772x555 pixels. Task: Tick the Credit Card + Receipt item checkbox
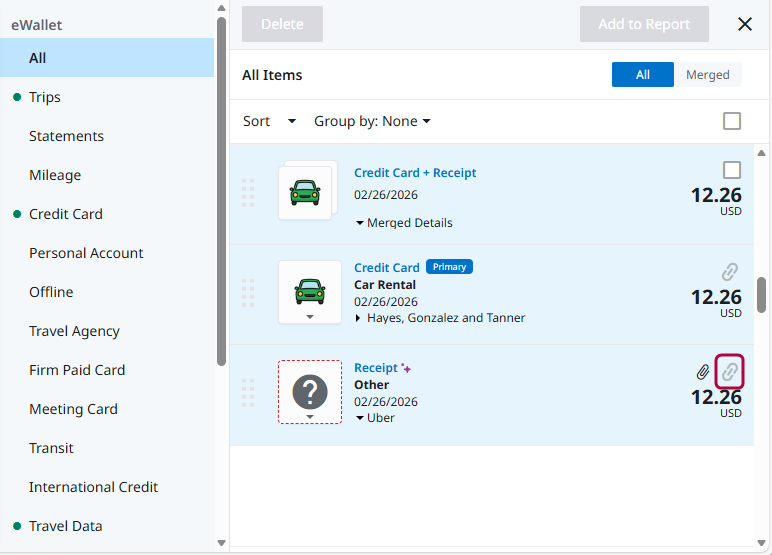point(732,170)
